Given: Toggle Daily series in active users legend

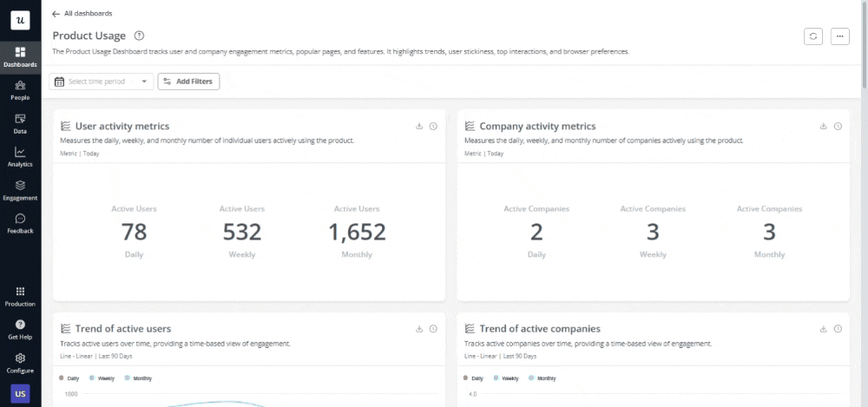Looking at the screenshot, I should point(72,378).
